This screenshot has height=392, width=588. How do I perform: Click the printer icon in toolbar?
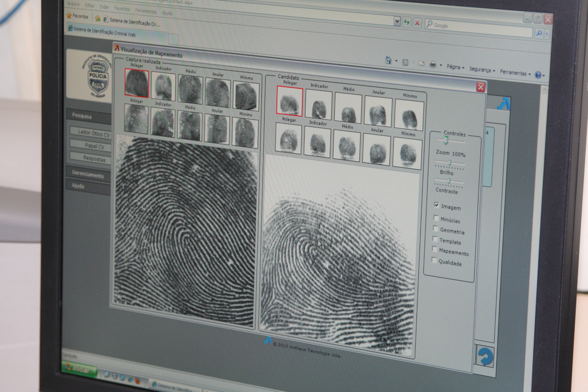click(433, 65)
